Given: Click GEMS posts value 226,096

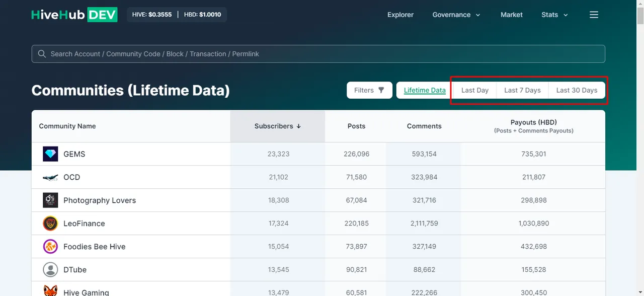Looking at the screenshot, I should 357,154.
